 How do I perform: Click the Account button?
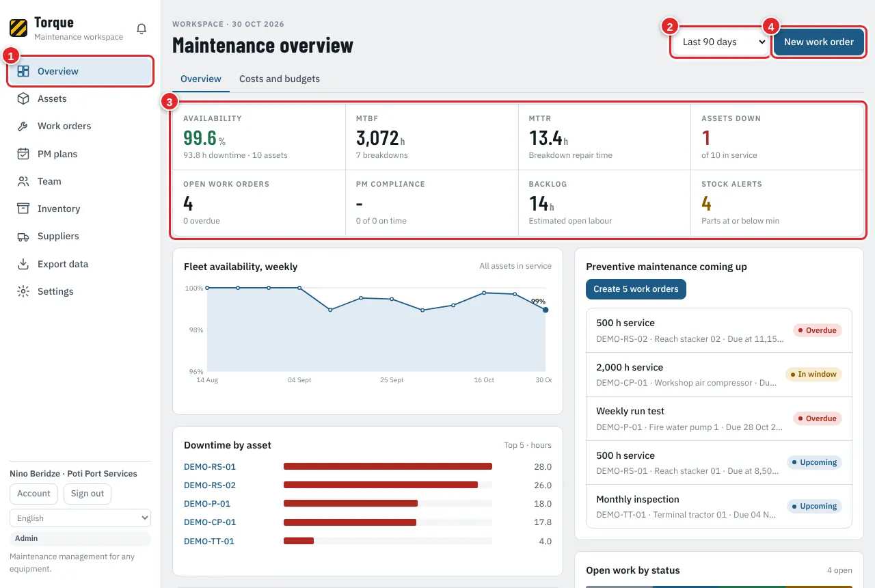pyautogui.click(x=33, y=494)
